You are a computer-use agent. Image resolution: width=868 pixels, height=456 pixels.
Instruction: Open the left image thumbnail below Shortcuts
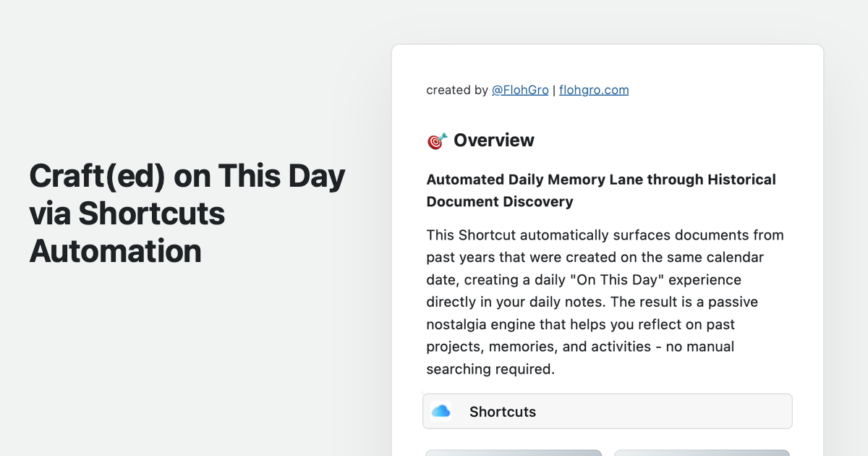point(514,452)
